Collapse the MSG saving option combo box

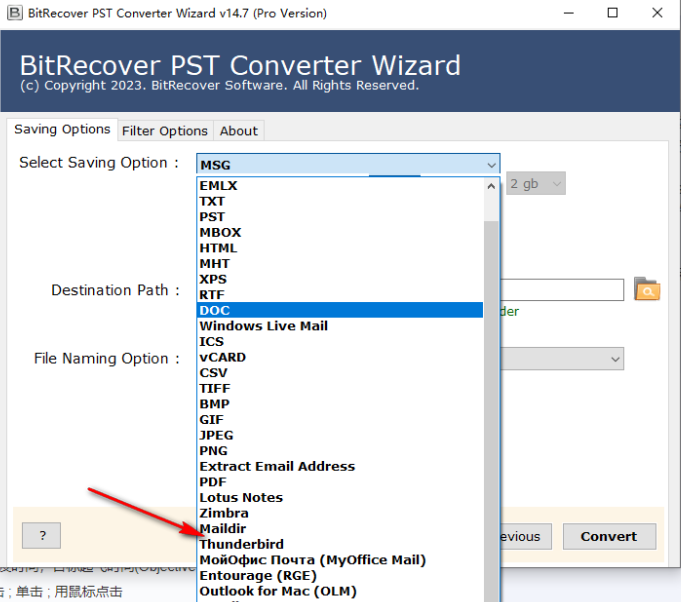[348, 165]
